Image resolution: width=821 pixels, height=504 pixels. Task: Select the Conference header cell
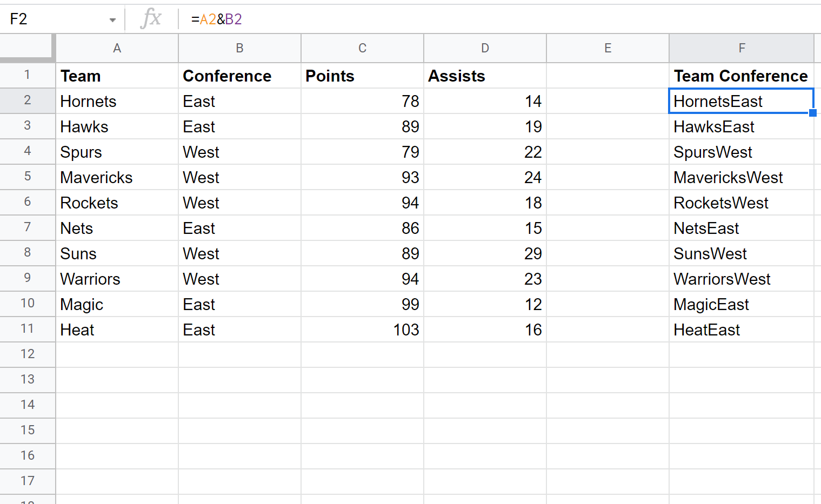[x=239, y=76]
